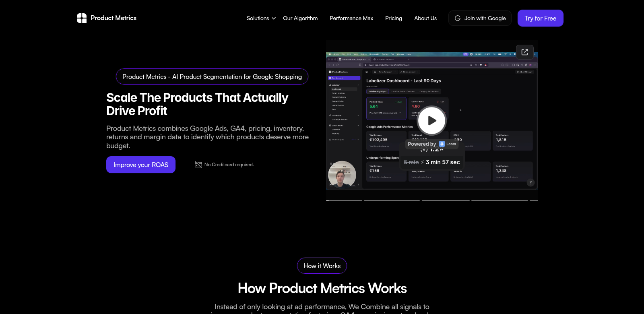The width and height of the screenshot is (644, 314).
Task: Play the Loom demo video
Action: point(431,120)
